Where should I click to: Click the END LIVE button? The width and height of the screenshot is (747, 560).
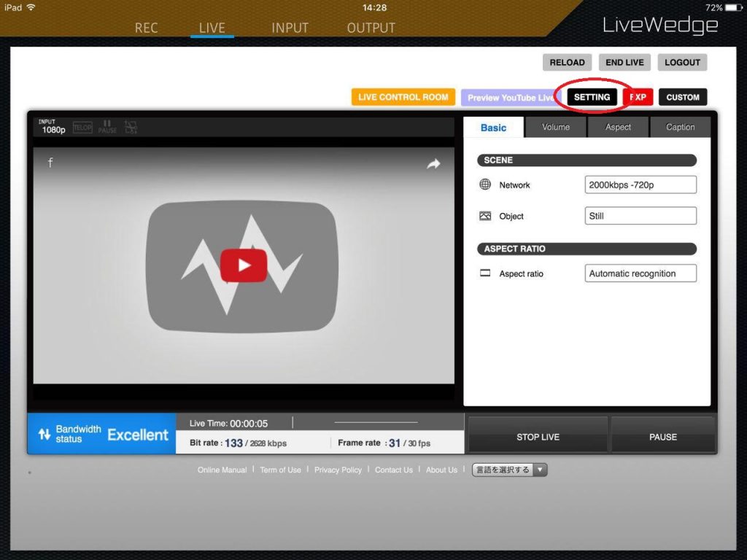tap(624, 63)
